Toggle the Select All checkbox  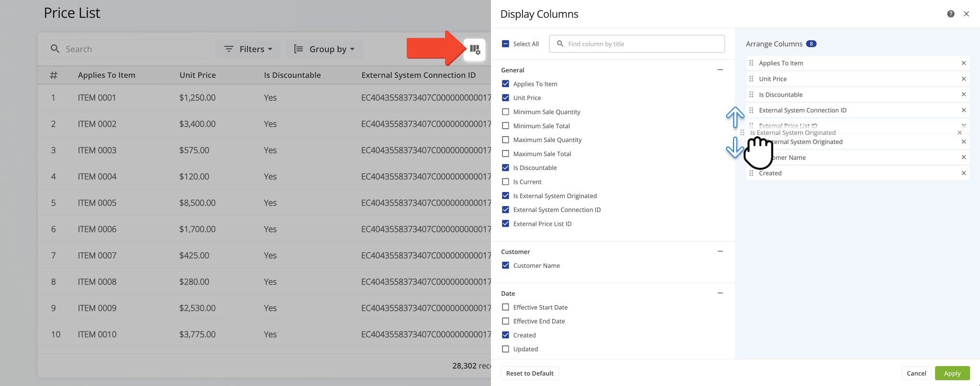point(505,44)
